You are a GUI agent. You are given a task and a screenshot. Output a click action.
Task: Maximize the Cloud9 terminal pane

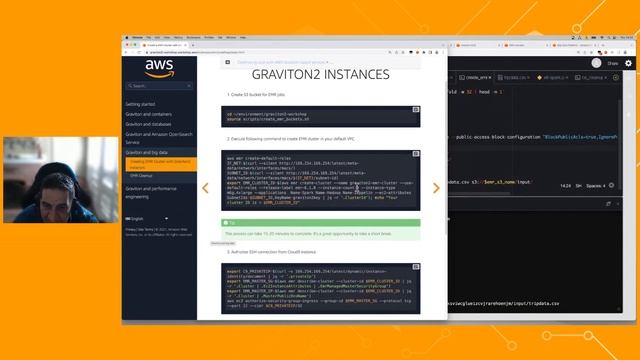coord(609,204)
